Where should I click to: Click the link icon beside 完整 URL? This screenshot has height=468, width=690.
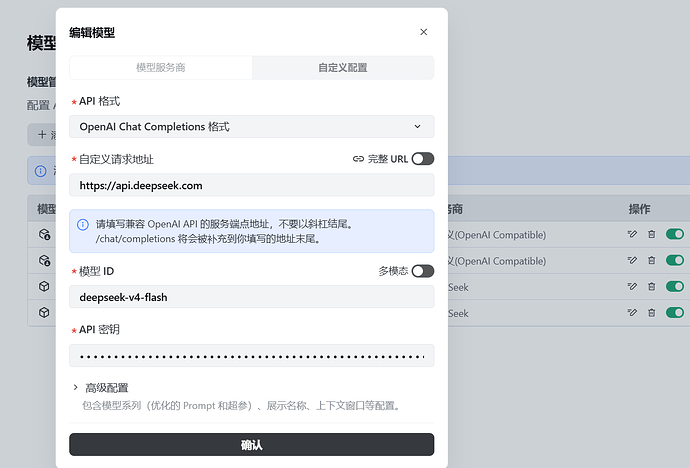click(x=358, y=159)
